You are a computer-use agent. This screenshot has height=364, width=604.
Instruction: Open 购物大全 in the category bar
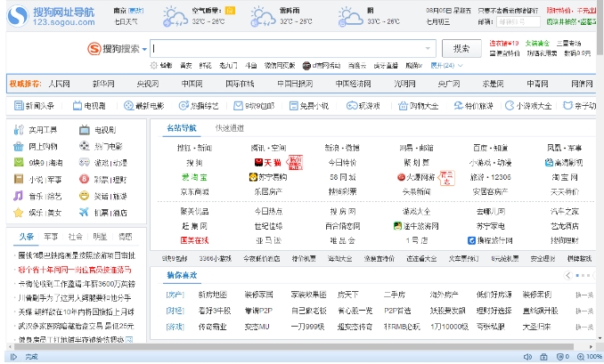(419, 105)
